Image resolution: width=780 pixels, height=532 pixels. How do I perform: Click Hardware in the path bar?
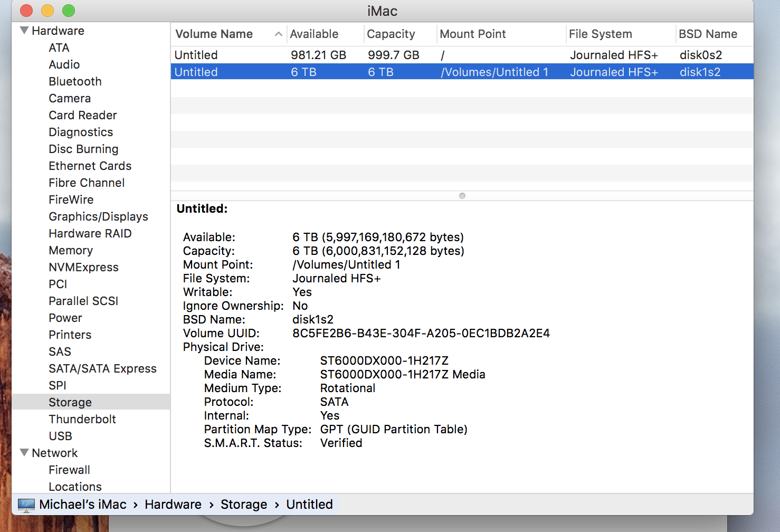click(x=173, y=505)
